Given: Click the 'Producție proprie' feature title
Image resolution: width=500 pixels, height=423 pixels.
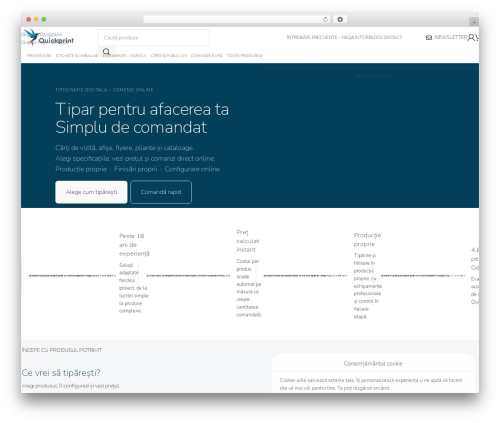Looking at the screenshot, I should [x=367, y=240].
